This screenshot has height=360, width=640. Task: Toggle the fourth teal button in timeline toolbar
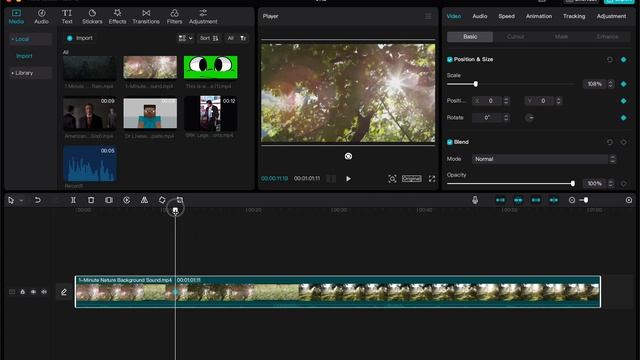[x=553, y=200]
